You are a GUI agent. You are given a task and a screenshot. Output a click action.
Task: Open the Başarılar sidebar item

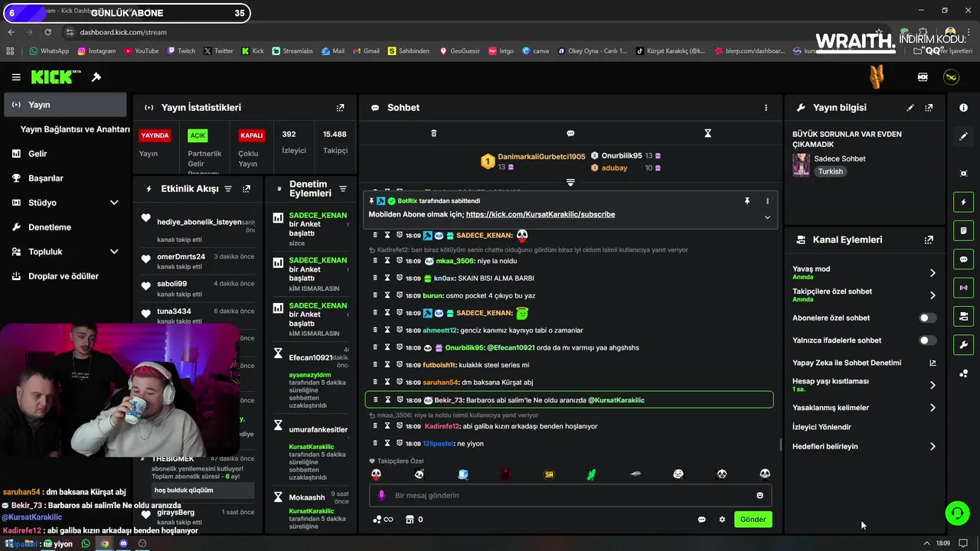64,178
